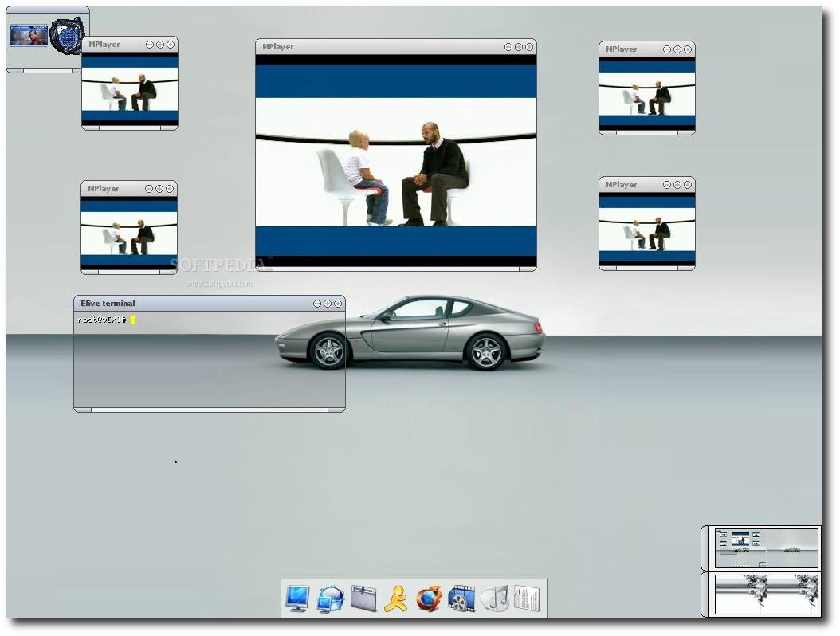Click the wristwatch clock widget
840x636 pixels.
click(68, 35)
